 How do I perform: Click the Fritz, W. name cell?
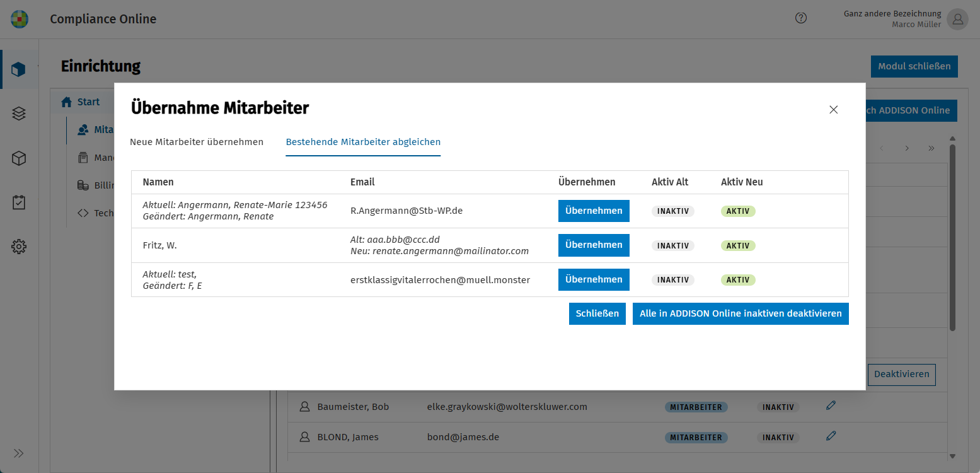click(x=159, y=245)
